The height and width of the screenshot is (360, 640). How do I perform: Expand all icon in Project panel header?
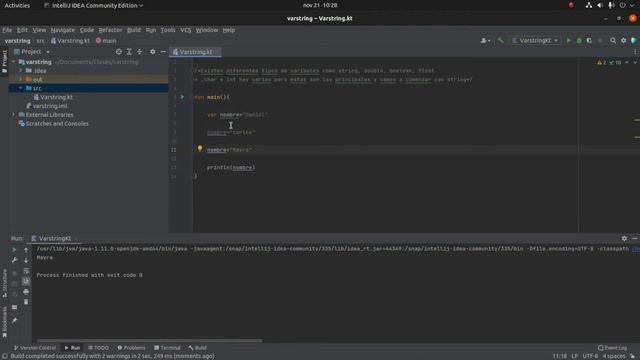(x=129, y=52)
